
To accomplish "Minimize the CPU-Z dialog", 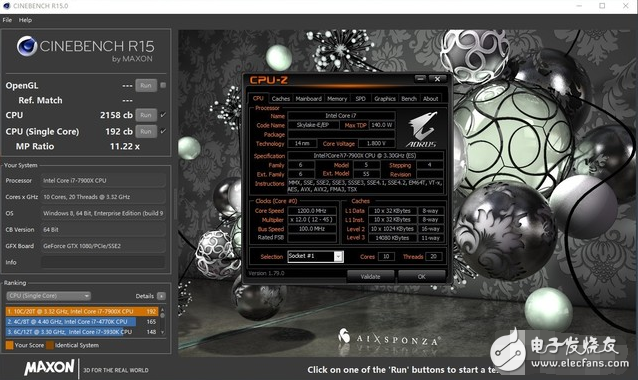I will (421, 79).
